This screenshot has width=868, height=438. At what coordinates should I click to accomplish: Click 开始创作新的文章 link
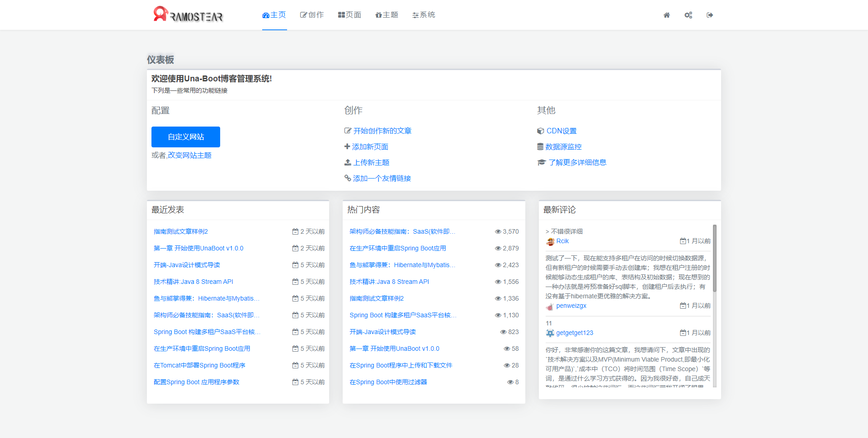[378, 131]
